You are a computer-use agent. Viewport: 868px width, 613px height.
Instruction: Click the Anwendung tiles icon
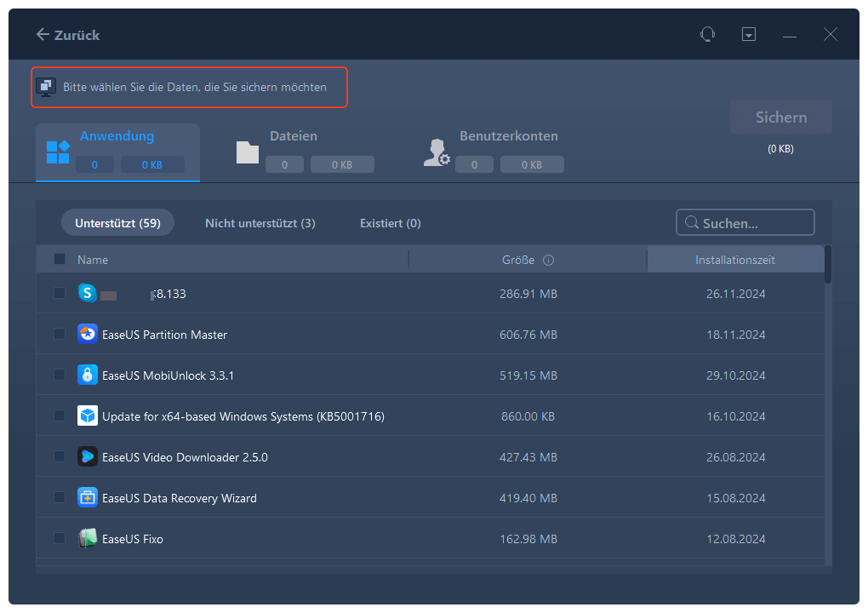58,152
